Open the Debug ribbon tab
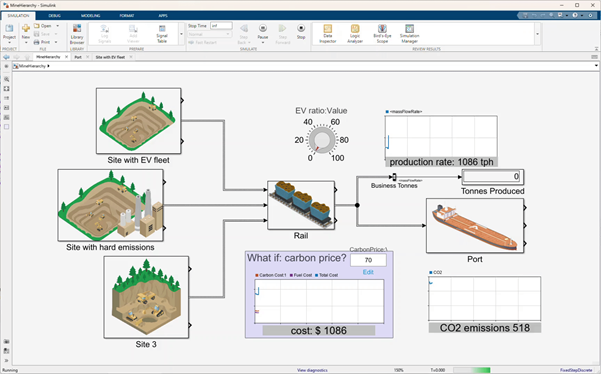This screenshot has width=601, height=374. click(54, 16)
